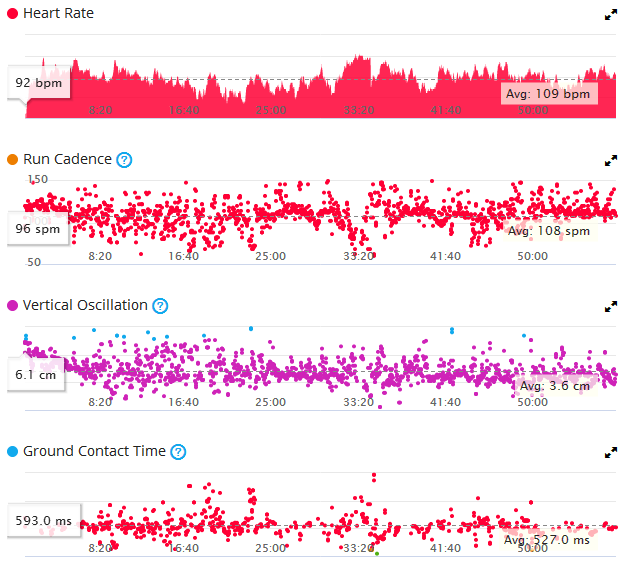The image size is (628, 564).
Task: Click the 593.0 ms tooltip value
Action: pyautogui.click(x=44, y=521)
